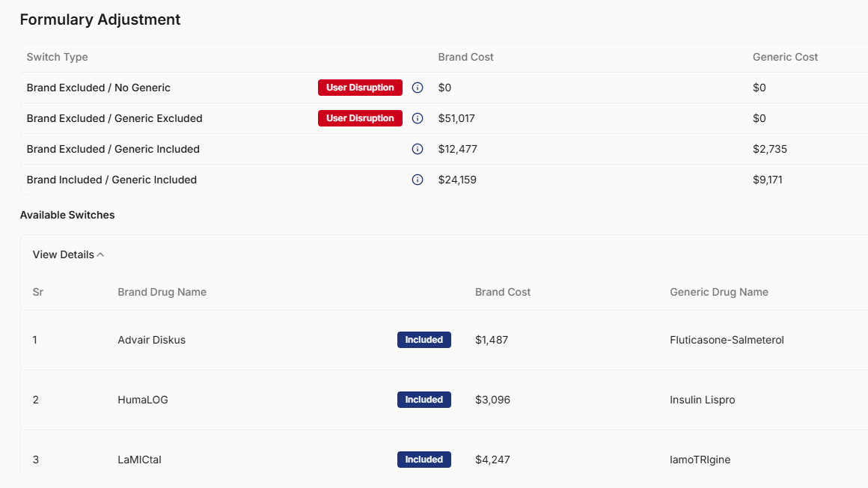Click the Insulin Lispro generic name
This screenshot has width=868, height=488.
point(702,400)
